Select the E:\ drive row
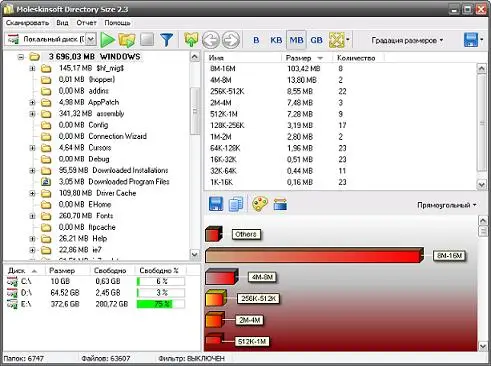The height and width of the screenshot is (366, 491). [97, 304]
